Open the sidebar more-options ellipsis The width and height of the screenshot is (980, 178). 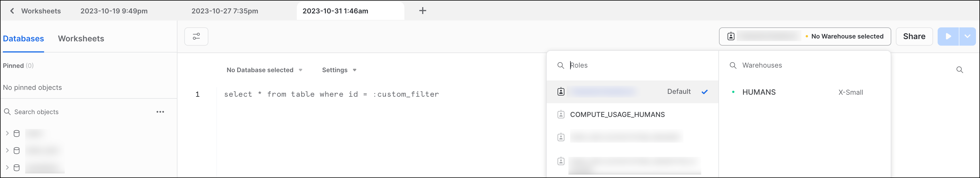click(x=161, y=112)
